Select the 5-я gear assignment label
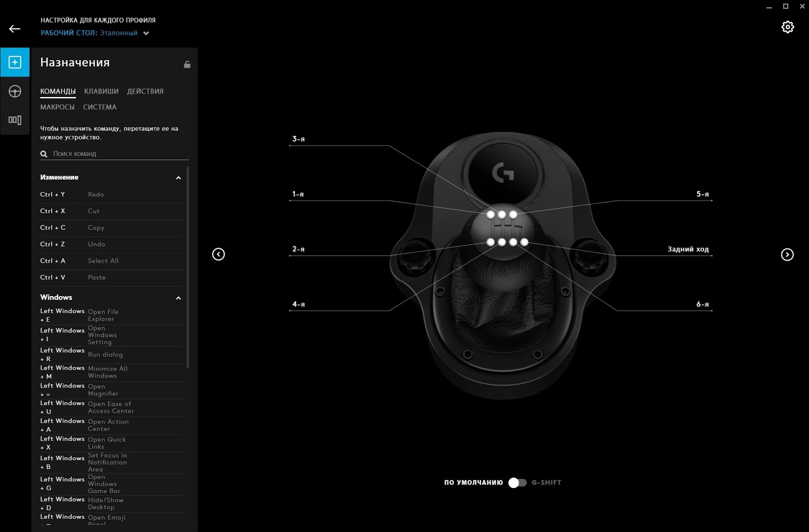Image resolution: width=809 pixels, height=532 pixels. click(x=703, y=194)
